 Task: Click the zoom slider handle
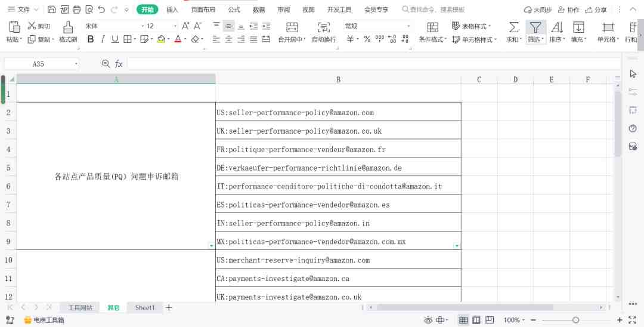576,320
